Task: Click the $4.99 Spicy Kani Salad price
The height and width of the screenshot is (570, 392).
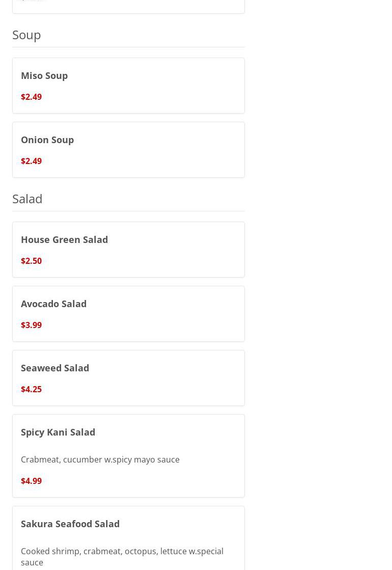Action: tap(31, 480)
